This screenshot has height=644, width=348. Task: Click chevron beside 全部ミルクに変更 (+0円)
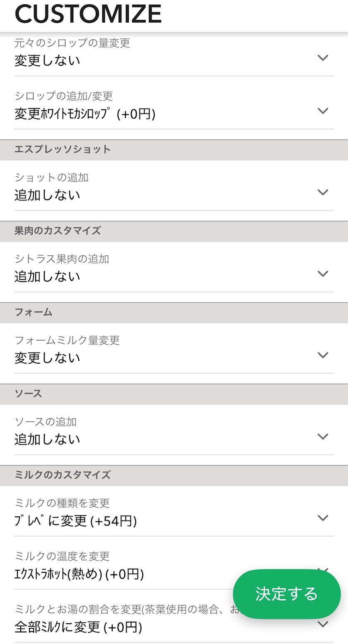pos(323,624)
